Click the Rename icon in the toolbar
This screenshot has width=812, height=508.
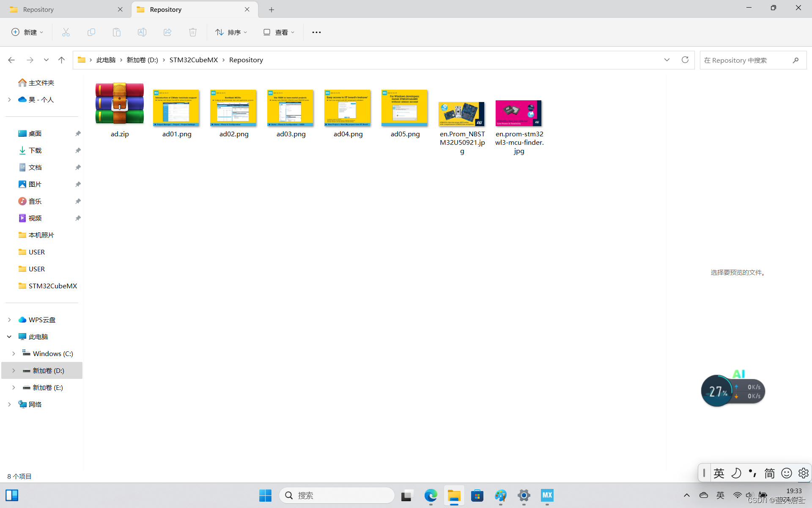[x=142, y=32]
